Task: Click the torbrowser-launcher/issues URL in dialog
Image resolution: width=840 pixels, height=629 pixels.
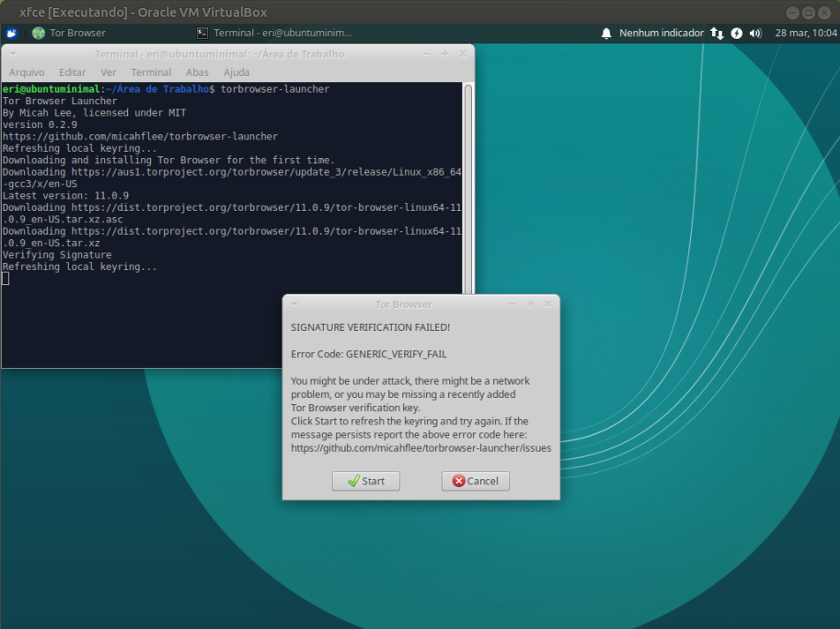Action: [421, 448]
